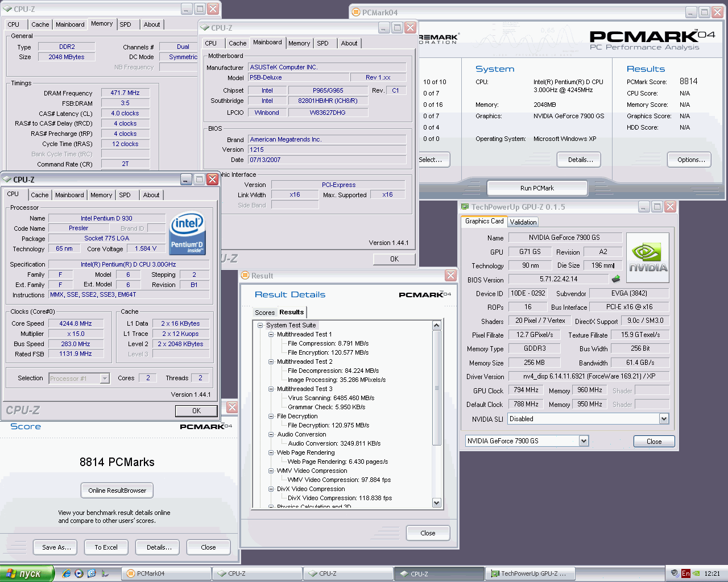Click Close button in Result Details window
The height and width of the screenshot is (582, 728).
tap(428, 533)
